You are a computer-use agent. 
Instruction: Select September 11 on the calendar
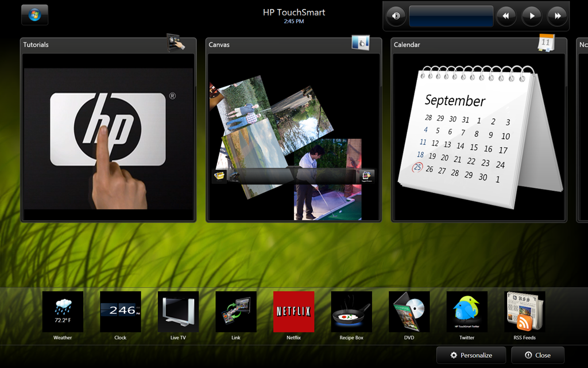[423, 142]
